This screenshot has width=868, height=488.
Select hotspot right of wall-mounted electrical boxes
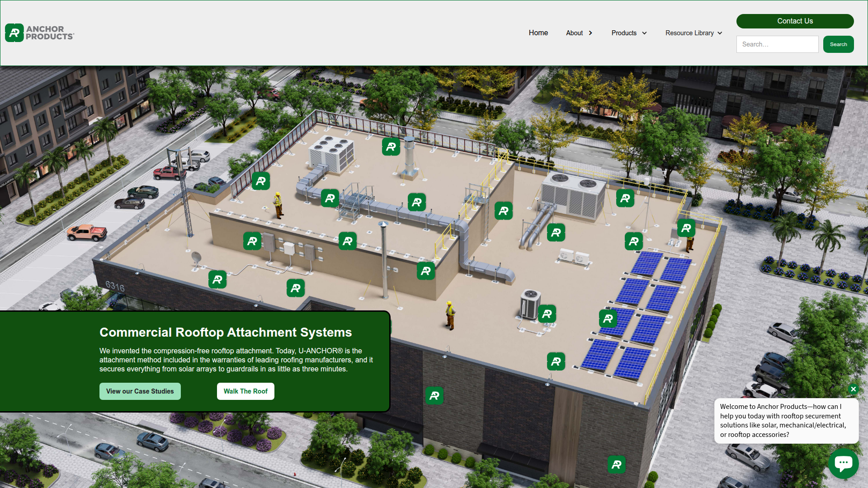[348, 241]
